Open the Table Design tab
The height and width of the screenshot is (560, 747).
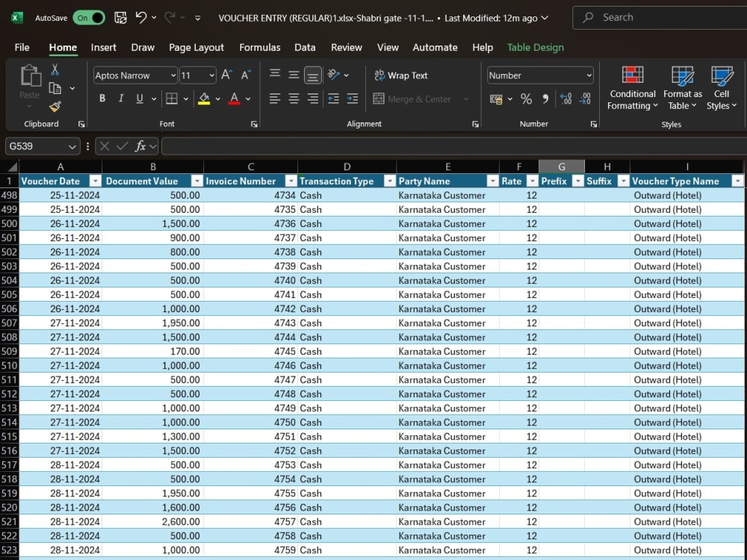coord(536,47)
